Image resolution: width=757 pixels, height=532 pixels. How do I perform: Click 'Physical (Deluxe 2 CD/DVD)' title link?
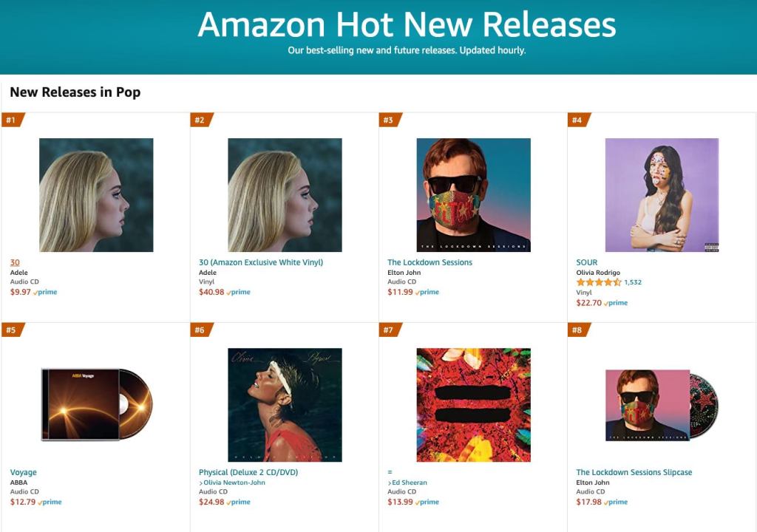coord(248,472)
